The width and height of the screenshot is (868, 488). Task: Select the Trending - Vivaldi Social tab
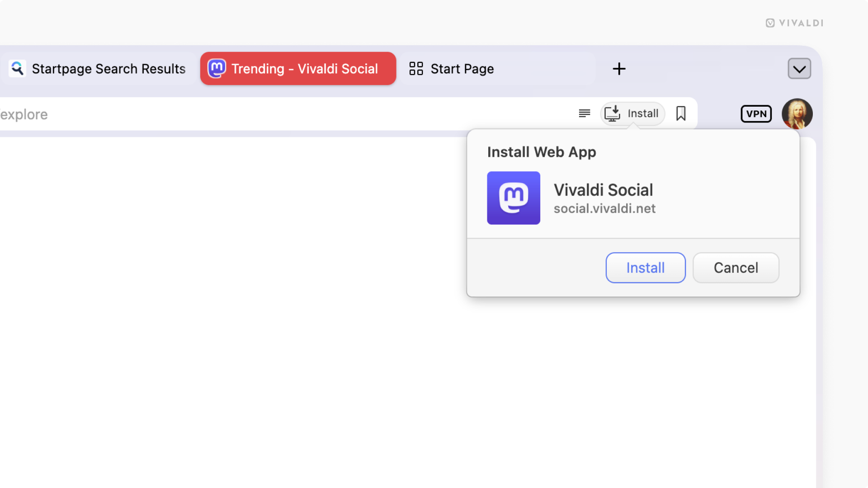(298, 69)
